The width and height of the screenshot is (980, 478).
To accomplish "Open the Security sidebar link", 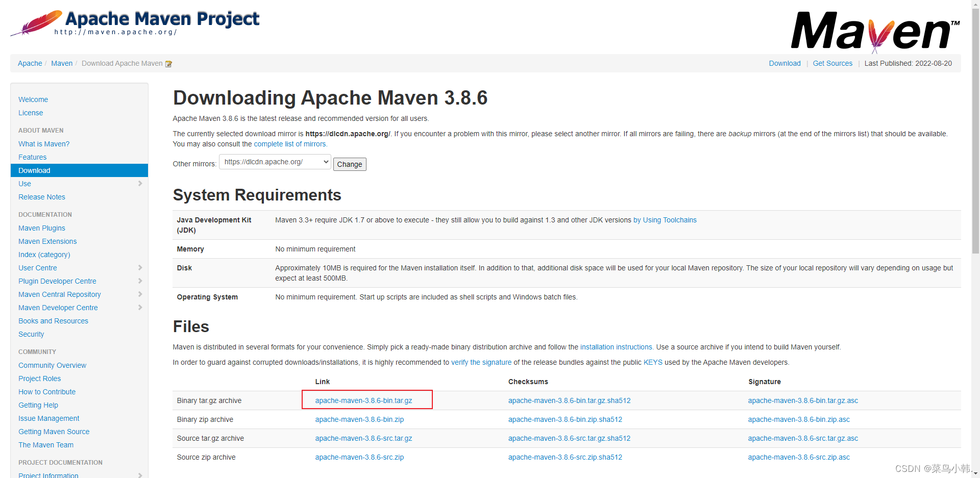I will pos(31,334).
